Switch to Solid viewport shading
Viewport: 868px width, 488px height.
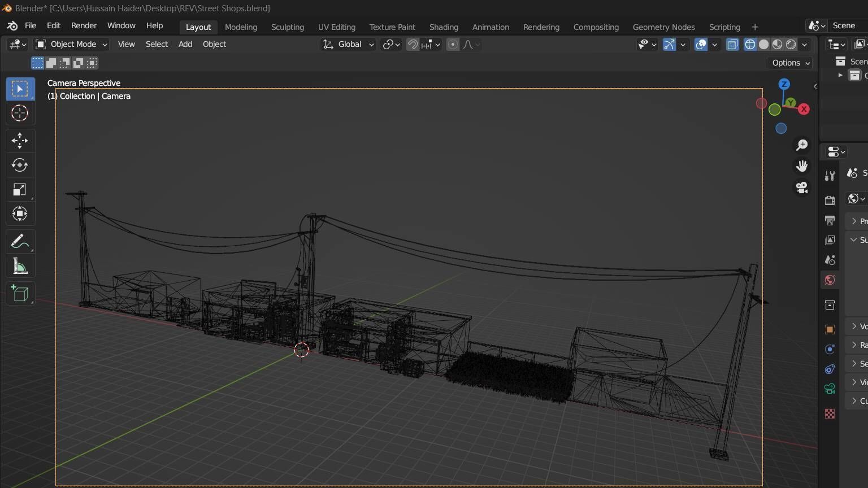(763, 44)
